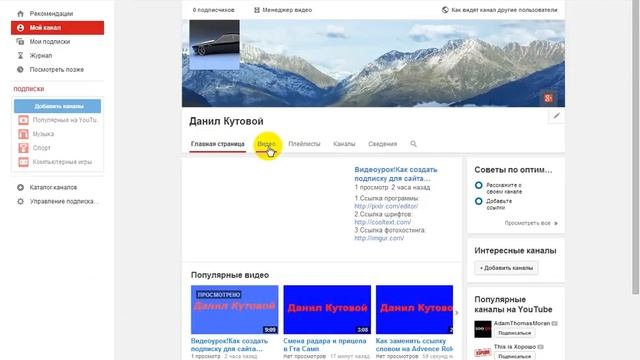Click the Google+ icon on the banner
Image resolution: width=640 pixels, height=360 pixels.
548,98
